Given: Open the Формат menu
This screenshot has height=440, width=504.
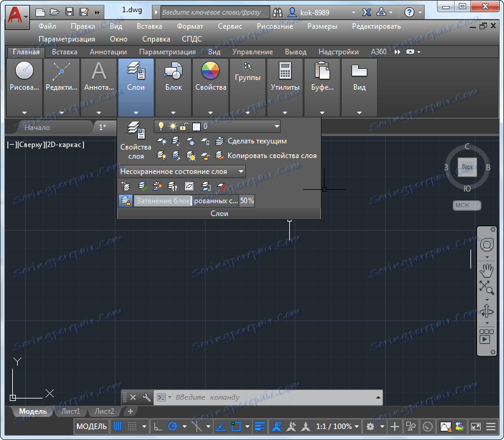Looking at the screenshot, I should [x=190, y=26].
